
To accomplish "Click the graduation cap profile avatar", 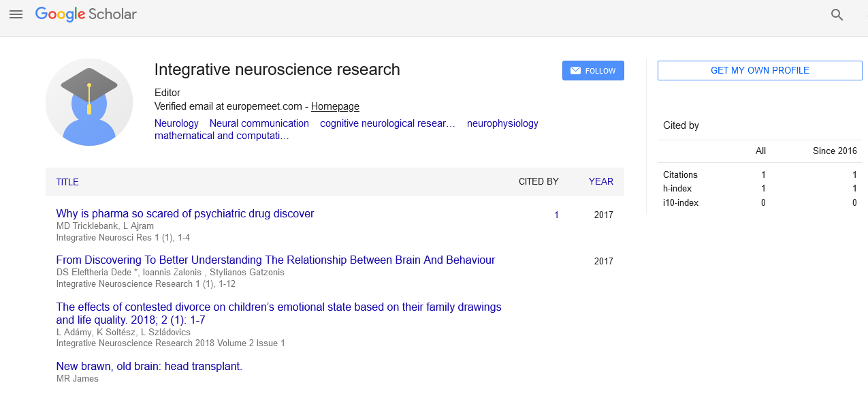I will point(89,102).
